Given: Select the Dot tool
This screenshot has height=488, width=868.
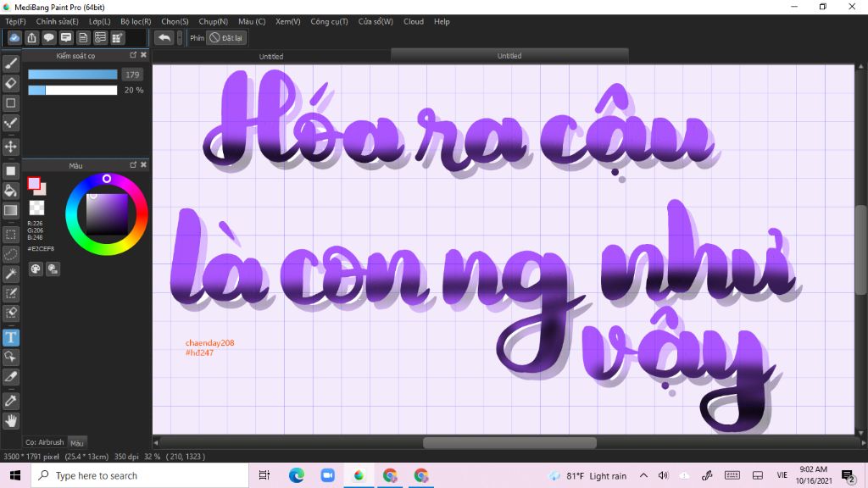Looking at the screenshot, I should pos(10,123).
